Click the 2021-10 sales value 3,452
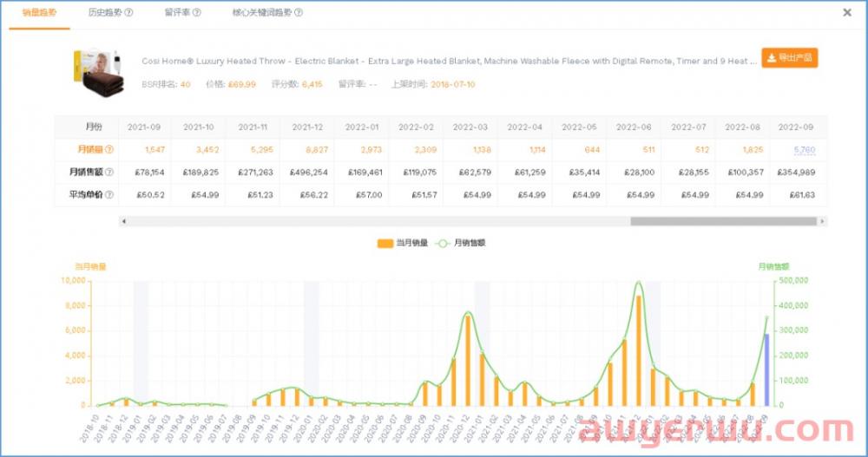 pyautogui.click(x=207, y=149)
